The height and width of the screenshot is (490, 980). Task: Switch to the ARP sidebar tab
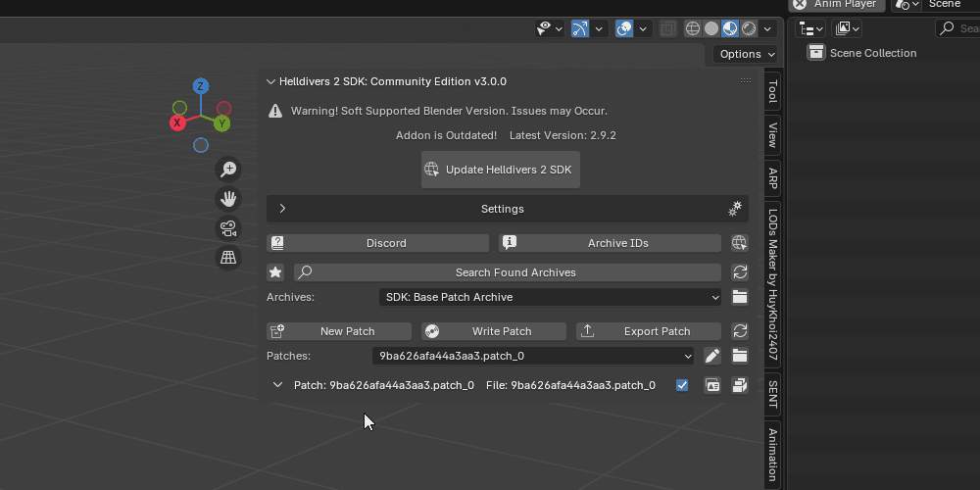(772, 178)
